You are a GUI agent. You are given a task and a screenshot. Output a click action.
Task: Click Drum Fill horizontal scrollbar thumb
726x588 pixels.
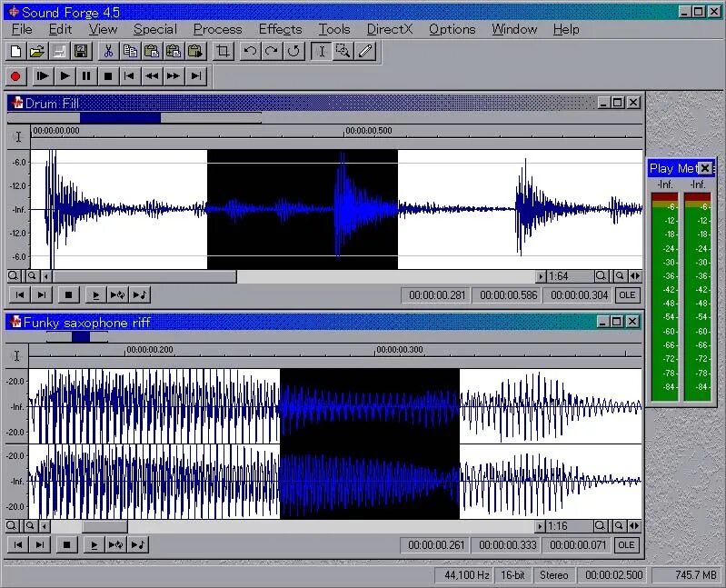click(x=144, y=276)
